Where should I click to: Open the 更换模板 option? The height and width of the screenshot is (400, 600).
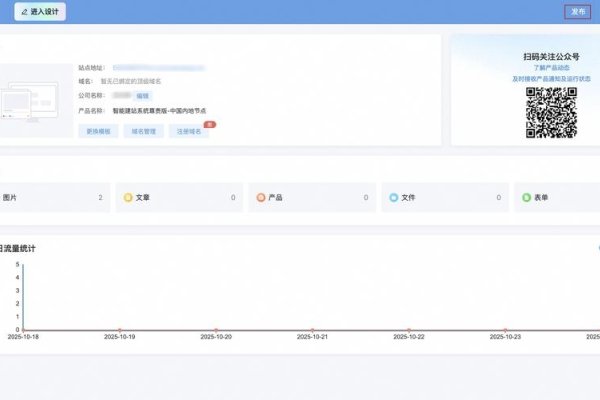[x=98, y=131]
